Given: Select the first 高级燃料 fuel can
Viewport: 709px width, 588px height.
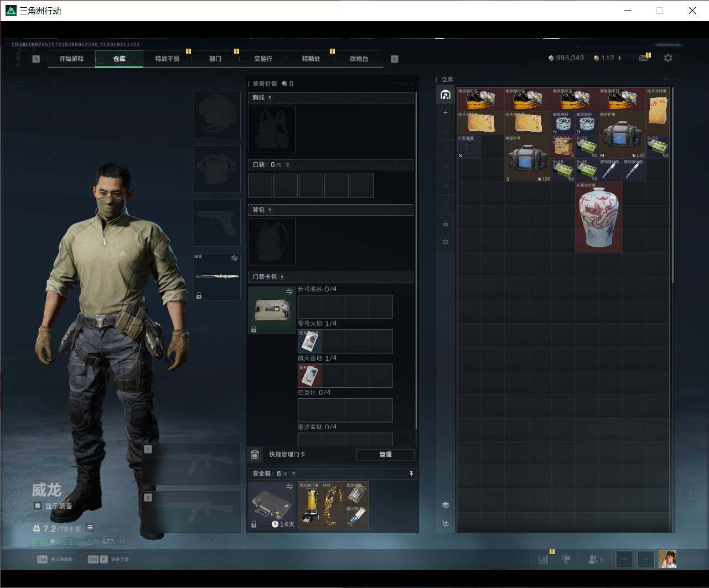Looking at the screenshot, I should pos(563,123).
